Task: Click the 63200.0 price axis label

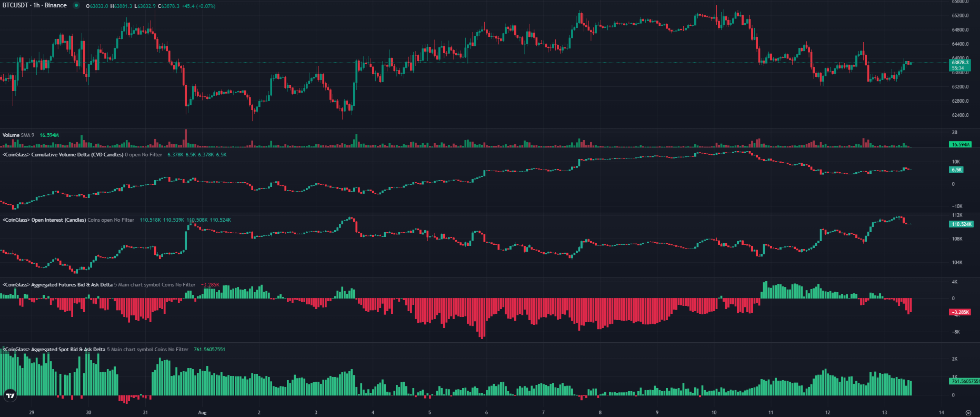Action: click(x=960, y=87)
